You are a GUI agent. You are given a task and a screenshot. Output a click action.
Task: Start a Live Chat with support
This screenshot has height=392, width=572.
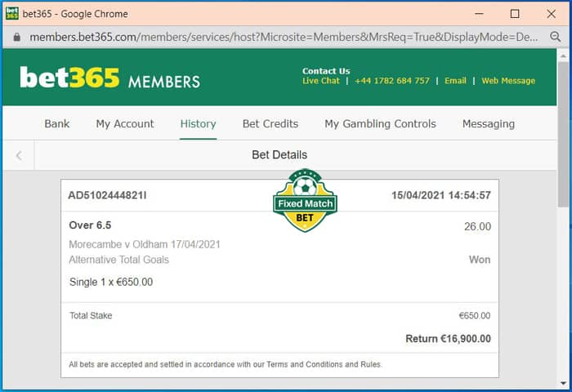[320, 81]
